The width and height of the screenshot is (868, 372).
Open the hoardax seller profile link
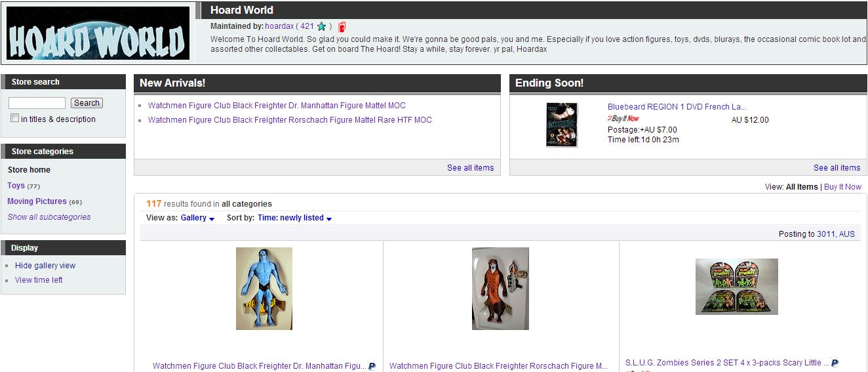coord(279,26)
